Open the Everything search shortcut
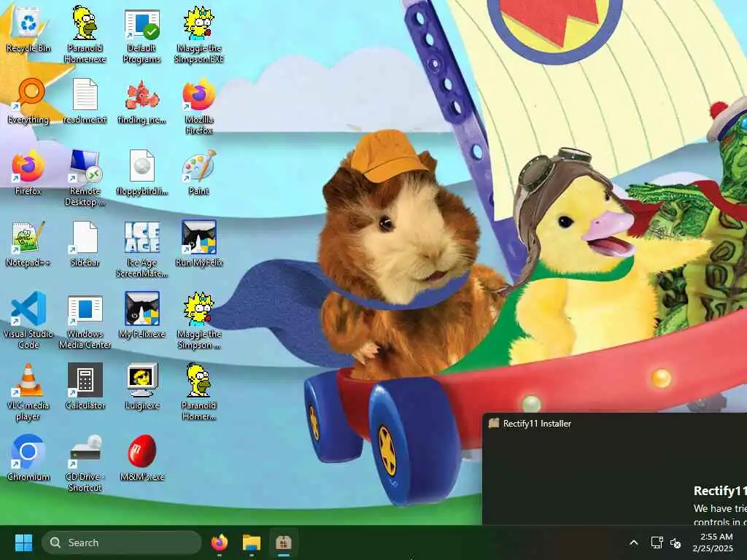 (x=28, y=101)
